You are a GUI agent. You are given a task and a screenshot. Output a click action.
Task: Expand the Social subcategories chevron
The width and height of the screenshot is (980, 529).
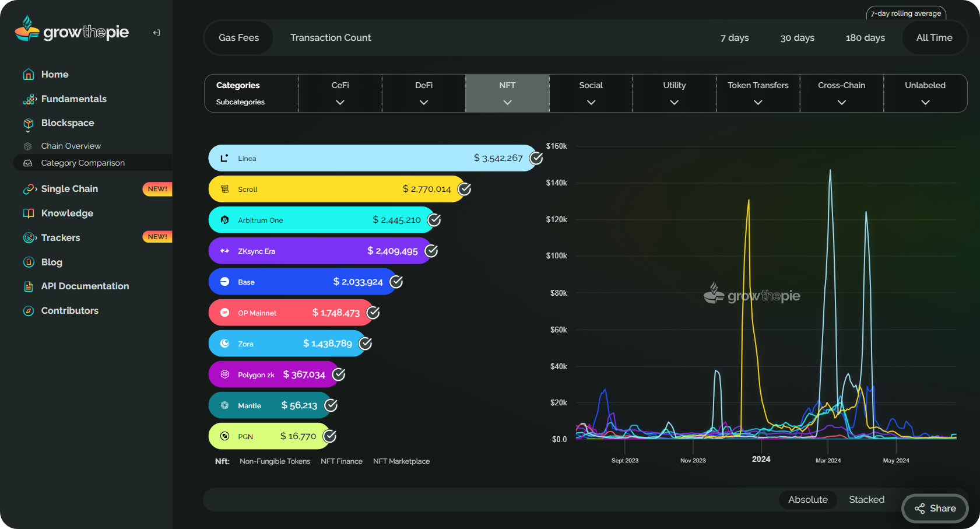tap(591, 103)
